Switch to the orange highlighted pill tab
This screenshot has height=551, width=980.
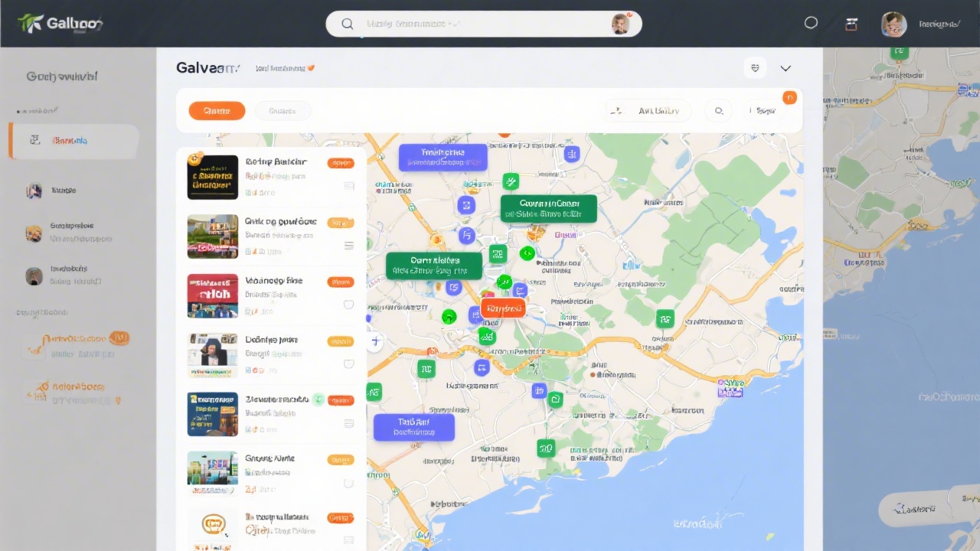click(217, 110)
